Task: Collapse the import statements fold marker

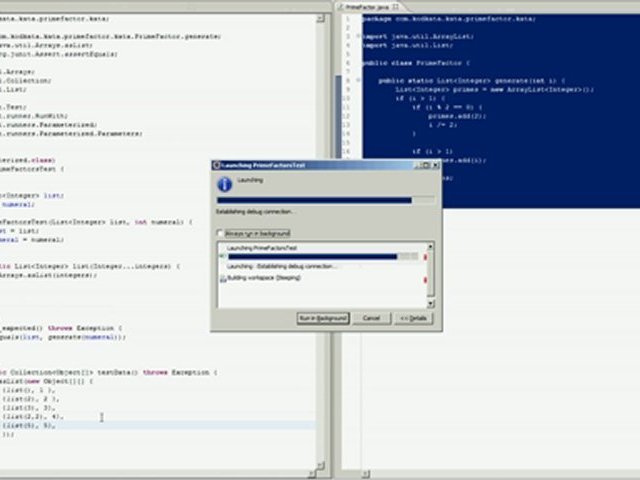Action: [358, 36]
